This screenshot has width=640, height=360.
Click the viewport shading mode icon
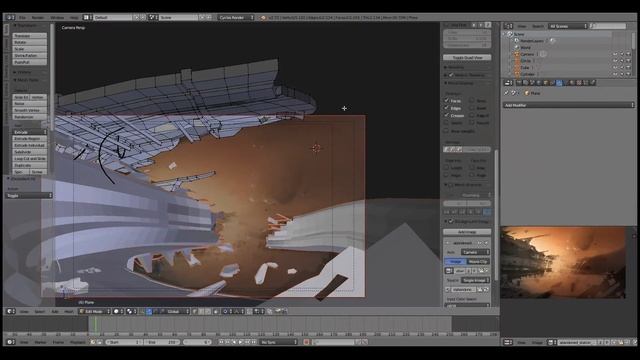pyautogui.click(x=117, y=311)
